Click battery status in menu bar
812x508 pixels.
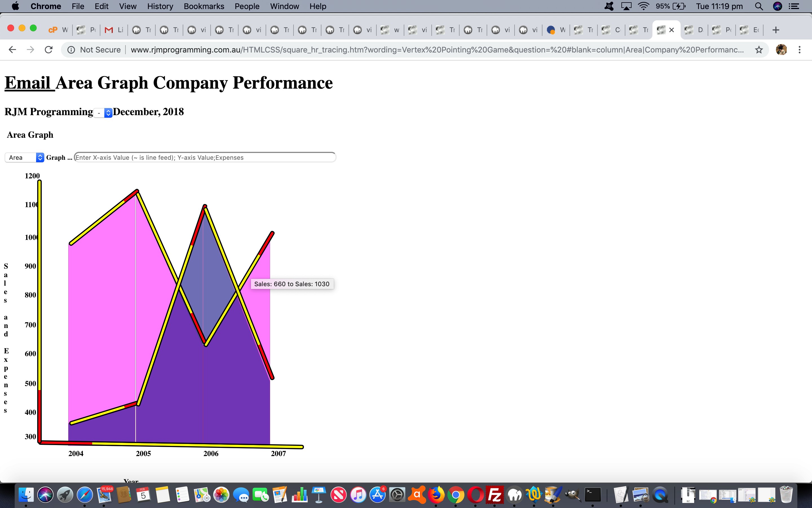671,6
